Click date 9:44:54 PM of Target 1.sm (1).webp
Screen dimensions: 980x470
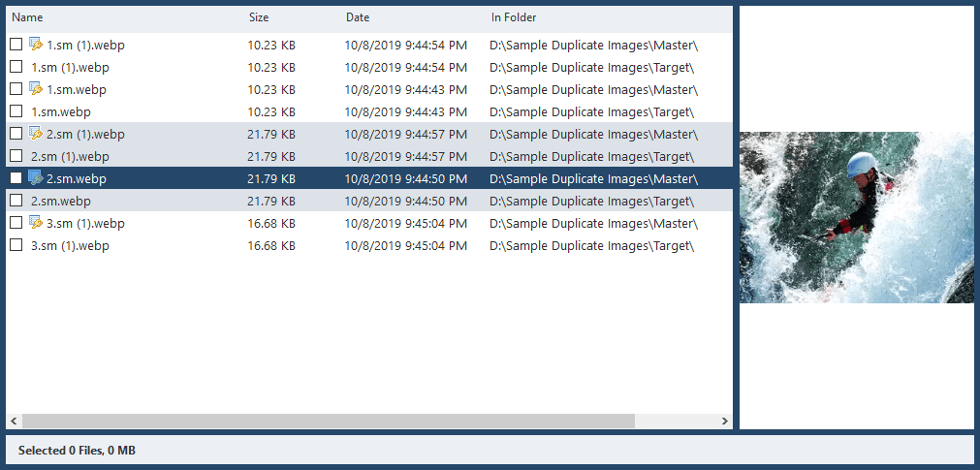(406, 68)
